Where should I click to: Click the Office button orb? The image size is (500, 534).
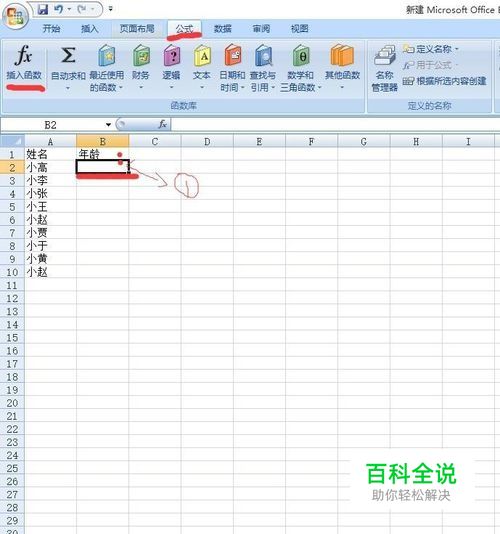[15, 15]
